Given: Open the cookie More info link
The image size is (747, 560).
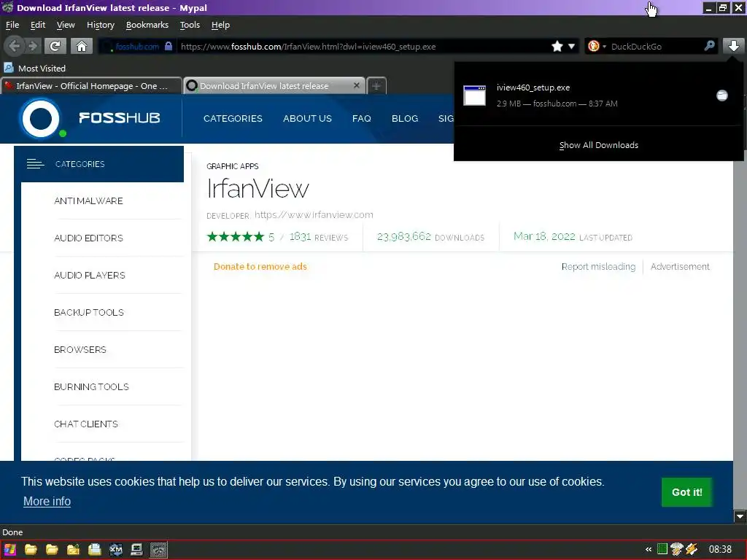Looking at the screenshot, I should coord(47,502).
